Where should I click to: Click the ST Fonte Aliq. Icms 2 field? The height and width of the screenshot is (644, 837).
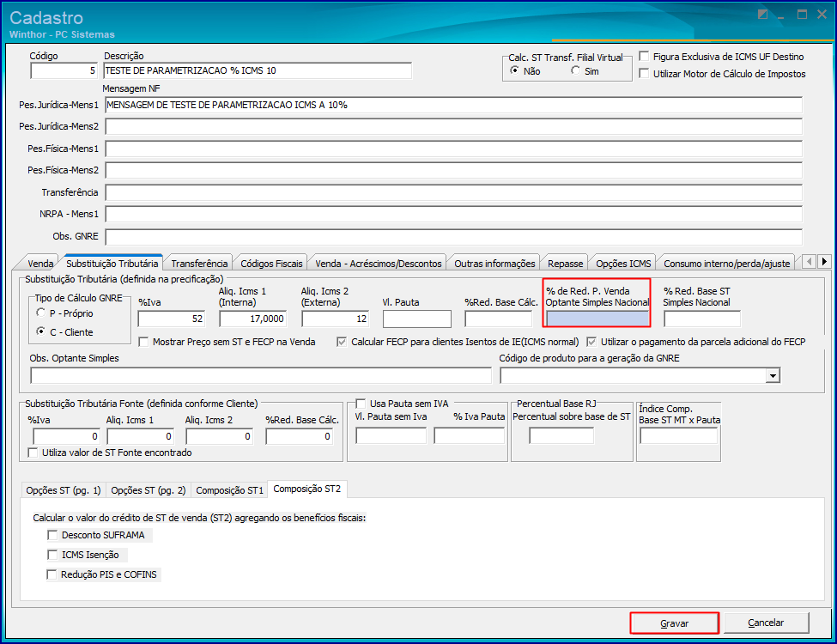219,436
